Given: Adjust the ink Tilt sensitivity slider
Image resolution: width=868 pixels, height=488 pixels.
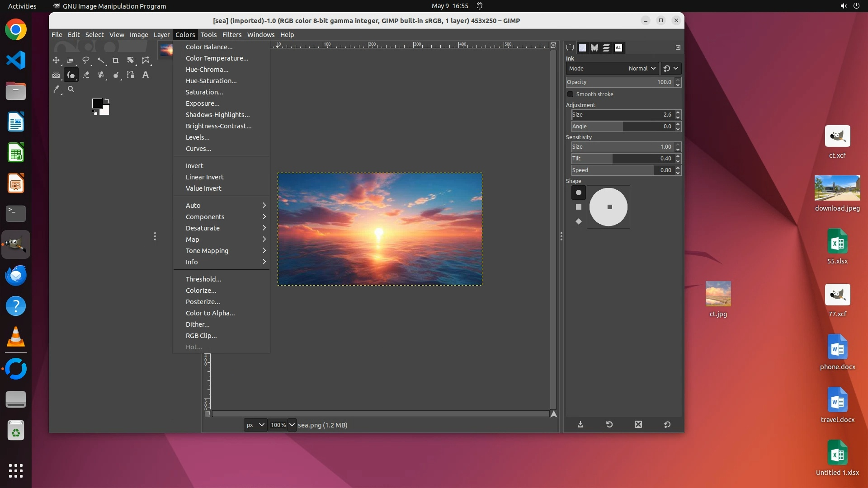Looking at the screenshot, I should (x=622, y=159).
